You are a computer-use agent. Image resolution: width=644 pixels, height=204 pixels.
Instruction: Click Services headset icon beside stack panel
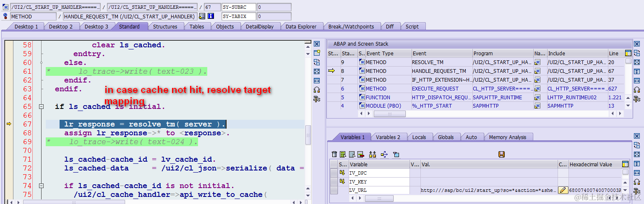[x=637, y=90]
